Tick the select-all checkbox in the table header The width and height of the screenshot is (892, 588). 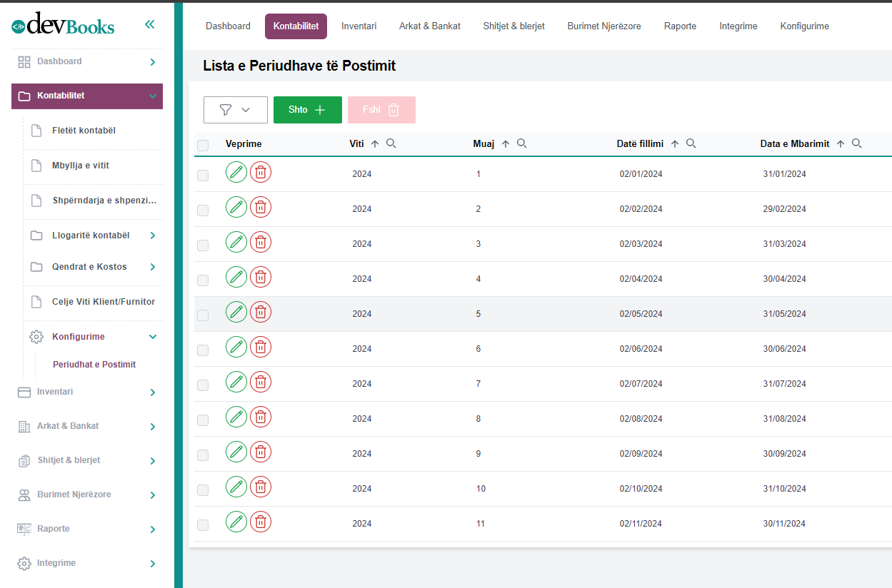point(203,146)
